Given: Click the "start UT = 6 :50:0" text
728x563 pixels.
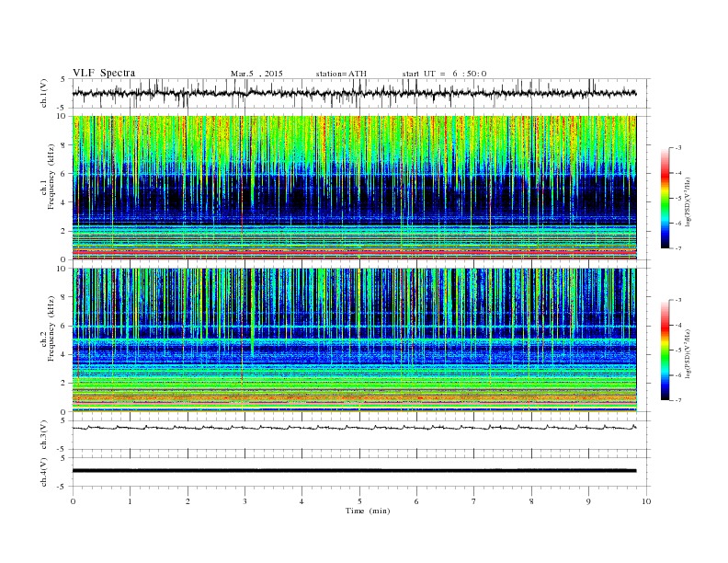Looking at the screenshot, I should point(444,74).
